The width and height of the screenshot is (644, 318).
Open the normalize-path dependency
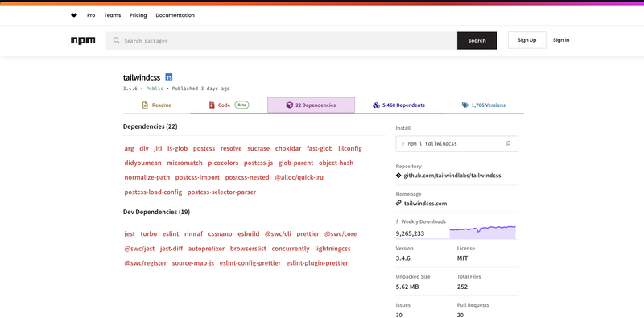click(x=147, y=177)
